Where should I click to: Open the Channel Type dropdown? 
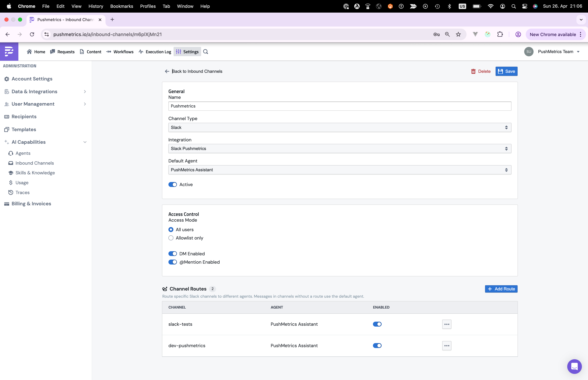340,127
